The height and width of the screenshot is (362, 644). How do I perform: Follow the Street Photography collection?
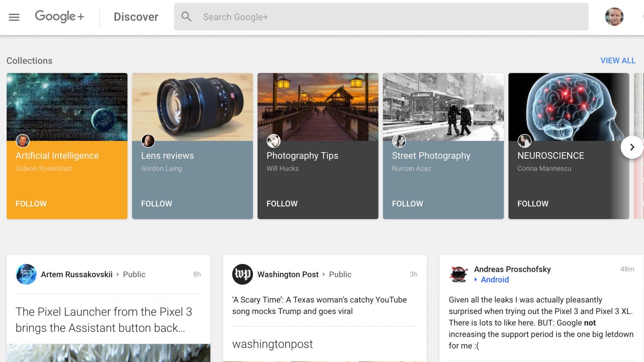(408, 204)
